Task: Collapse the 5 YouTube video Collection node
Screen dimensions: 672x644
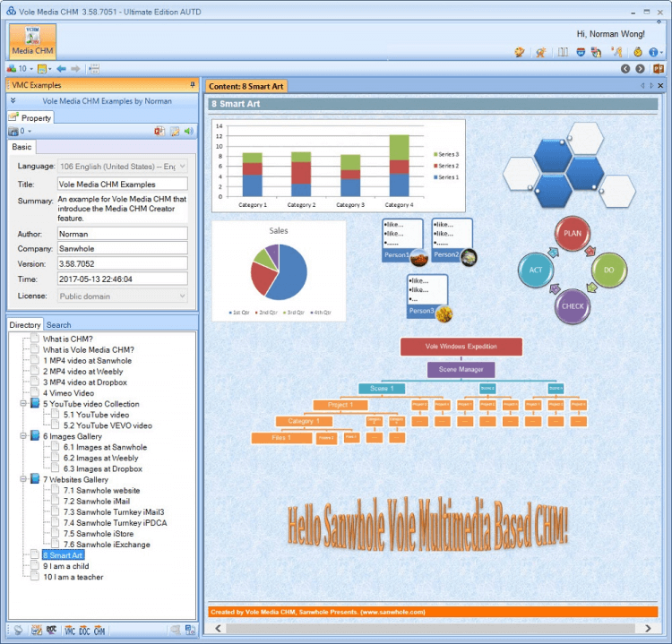Action: tap(23, 404)
